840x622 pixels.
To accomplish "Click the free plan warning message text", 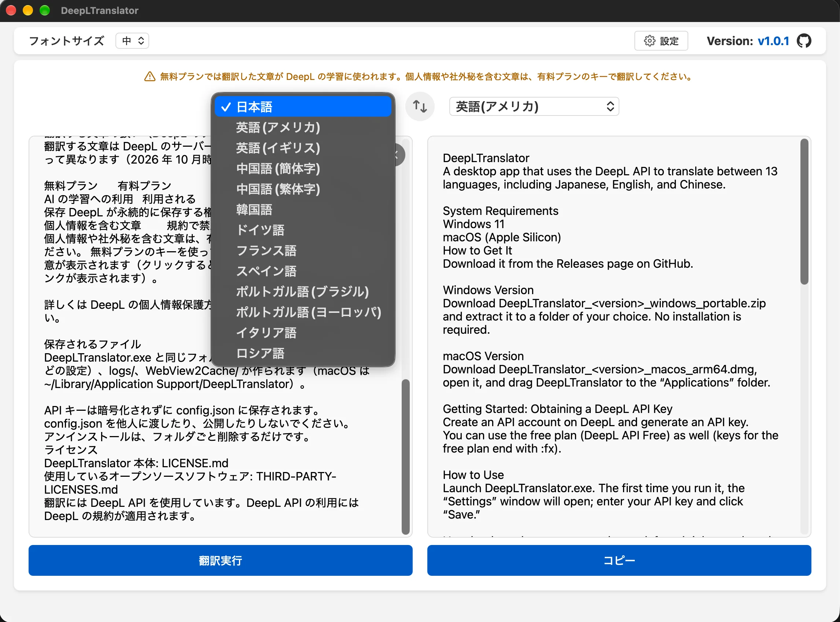I will coord(427,76).
